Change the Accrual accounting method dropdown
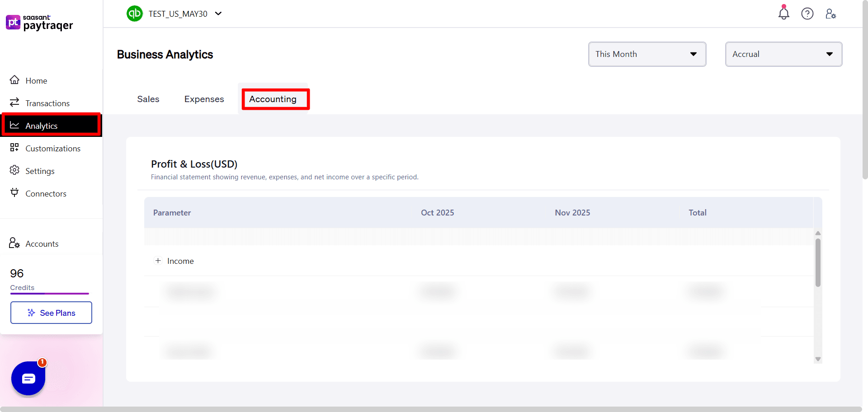Screen dimensions: 868x412 (783, 54)
